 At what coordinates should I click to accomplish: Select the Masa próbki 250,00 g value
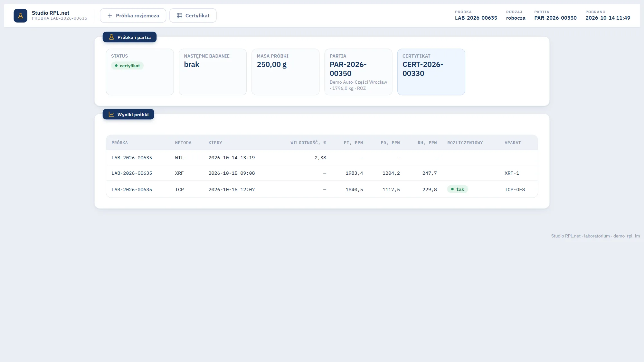pyautogui.click(x=271, y=64)
